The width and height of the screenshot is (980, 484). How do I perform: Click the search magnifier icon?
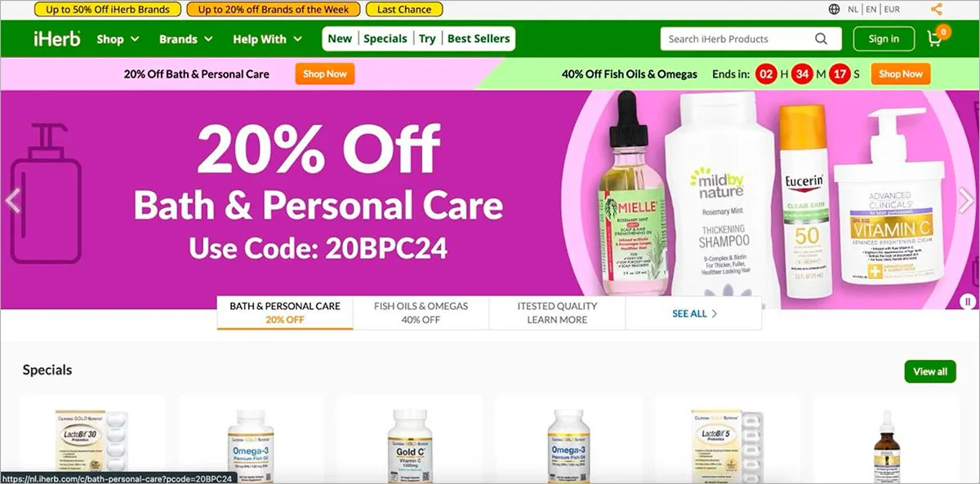click(x=822, y=38)
